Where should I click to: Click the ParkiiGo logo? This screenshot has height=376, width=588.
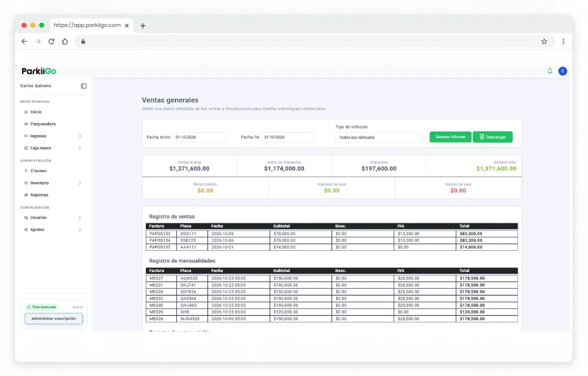click(39, 71)
